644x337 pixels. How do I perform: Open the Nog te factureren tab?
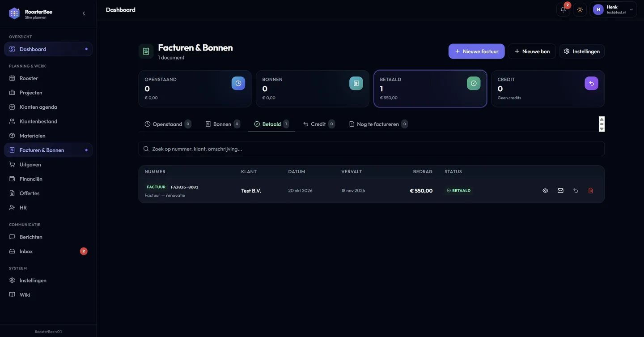[x=378, y=124]
